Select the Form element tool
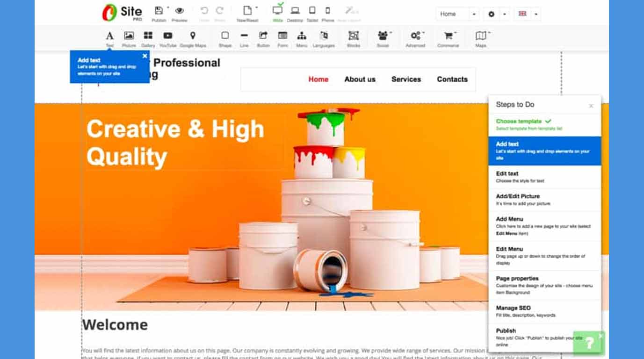The image size is (644, 359). tap(282, 39)
